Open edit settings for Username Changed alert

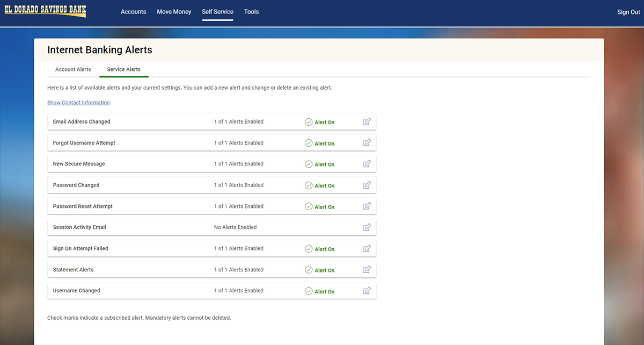pos(367,291)
